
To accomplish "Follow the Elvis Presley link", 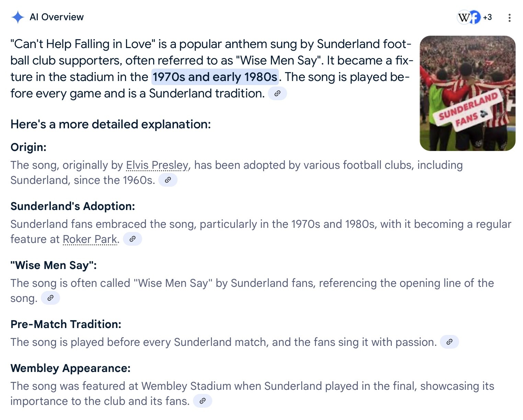I will (157, 165).
